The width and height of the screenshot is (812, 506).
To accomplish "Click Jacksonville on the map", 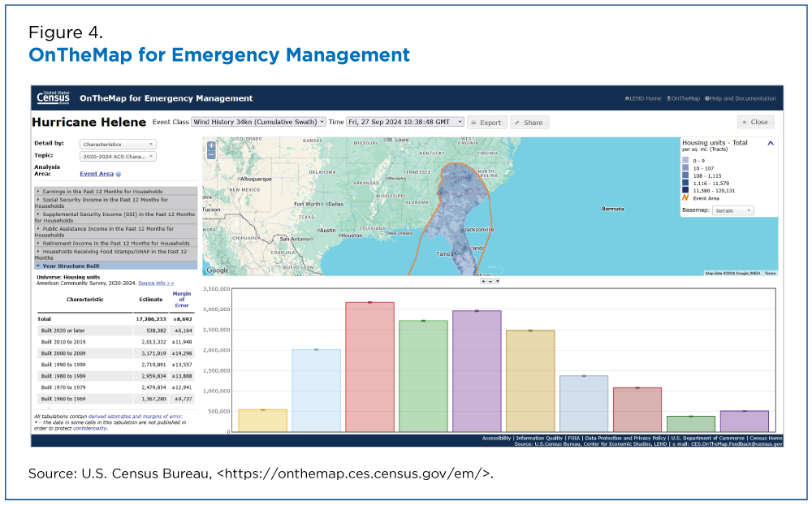I will 478,229.
